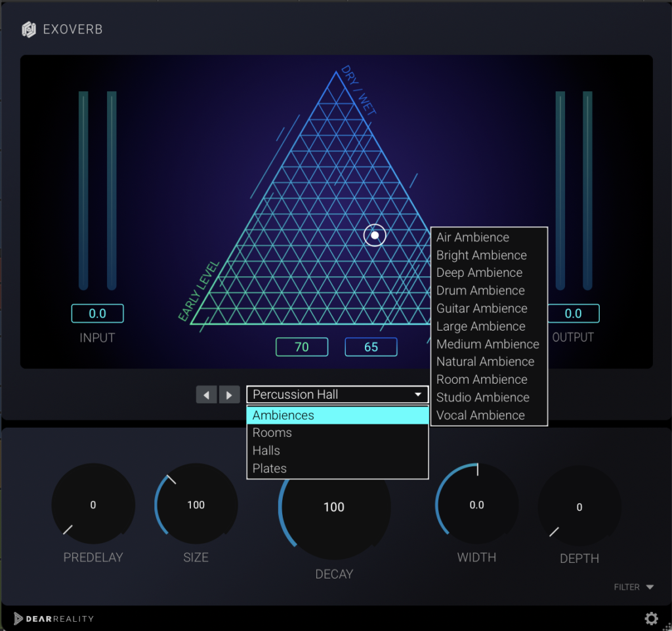Click the Decay knob
The image size is (672, 631).
click(334, 508)
